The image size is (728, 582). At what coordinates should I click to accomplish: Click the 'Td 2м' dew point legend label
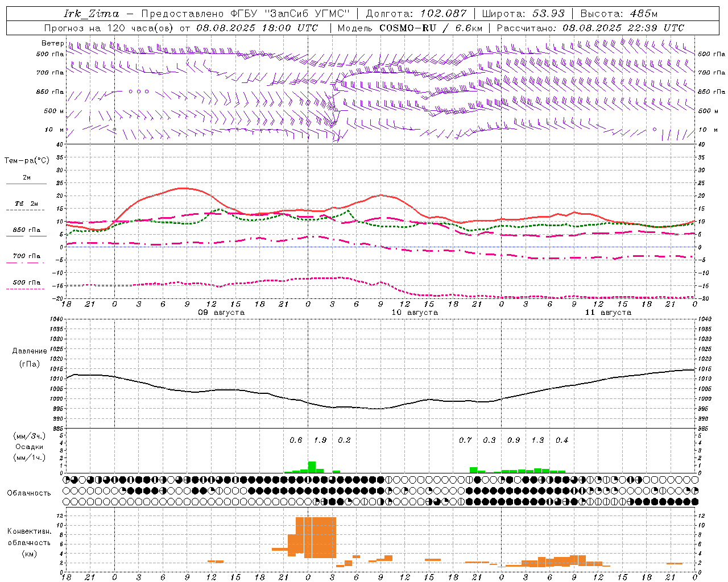27,203
